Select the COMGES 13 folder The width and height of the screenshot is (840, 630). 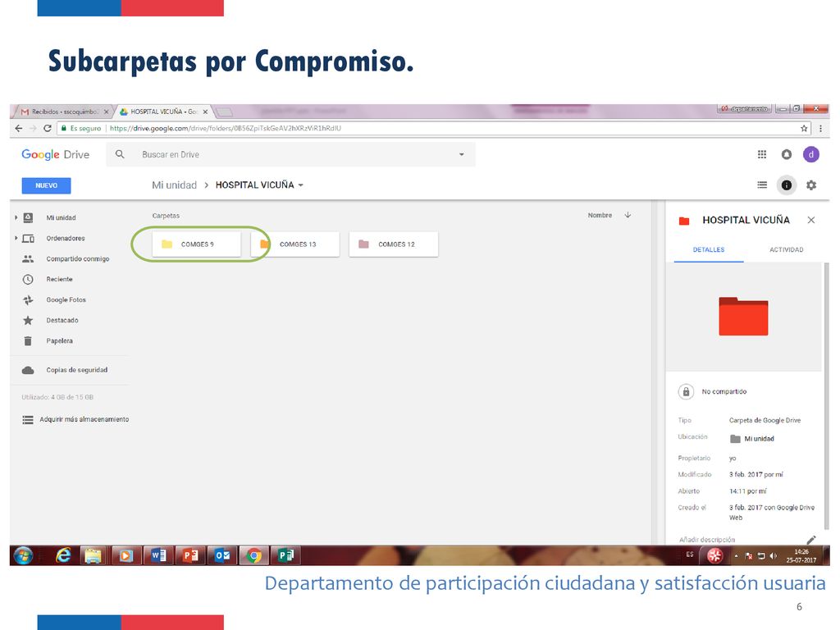click(x=294, y=244)
